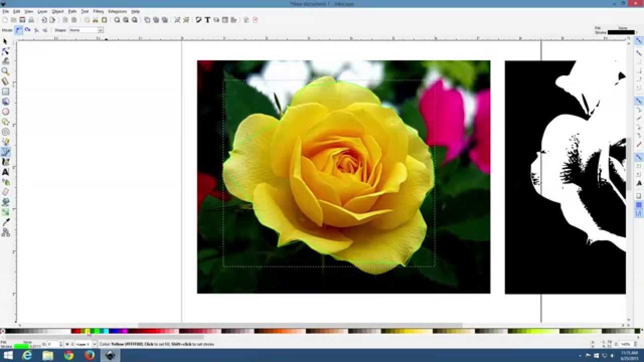Image resolution: width=644 pixels, height=362 pixels.
Task: Pick the yellow swatch in palette
Action: (x=88, y=331)
